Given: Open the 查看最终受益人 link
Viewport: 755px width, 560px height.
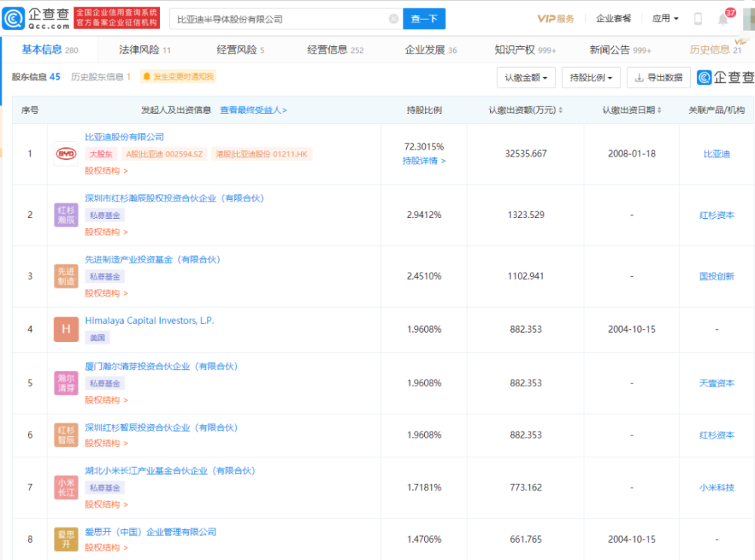Looking at the screenshot, I should tap(254, 110).
